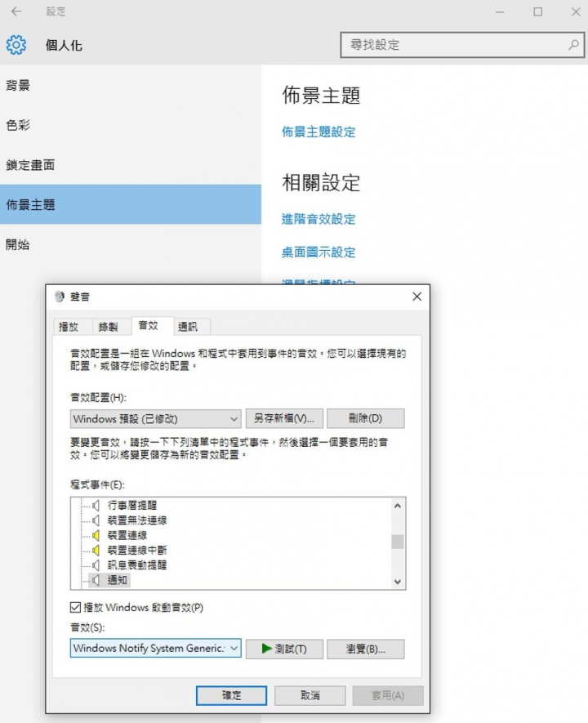Click the speaker icon beside 裝置無法連線

click(96, 520)
